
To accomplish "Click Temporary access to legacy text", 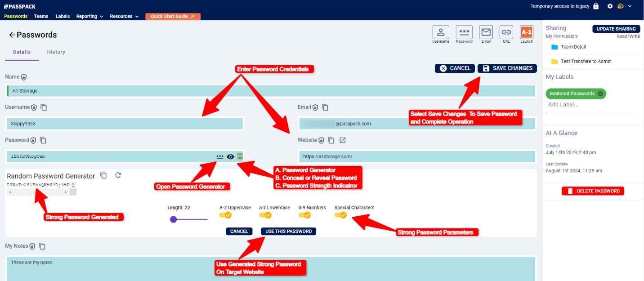I will click(560, 6).
